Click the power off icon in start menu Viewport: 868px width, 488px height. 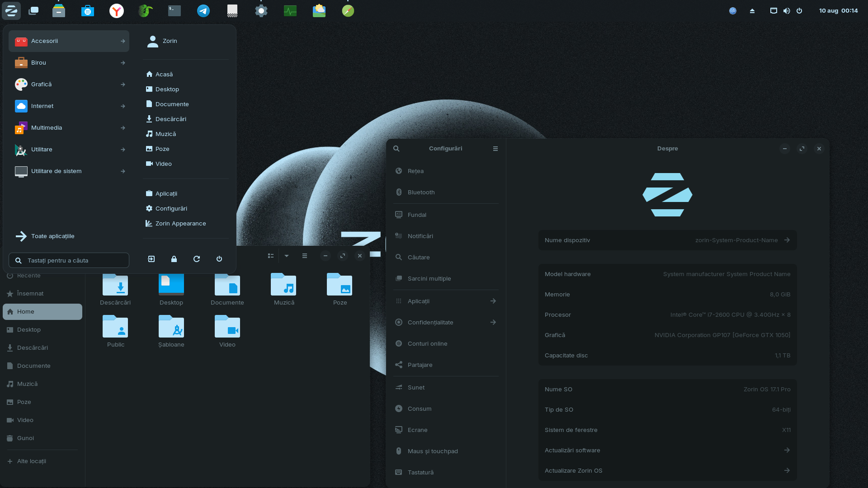(219, 259)
